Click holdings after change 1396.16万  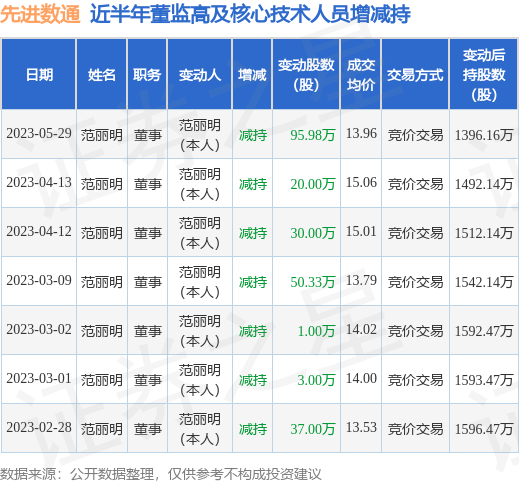[x=484, y=135]
